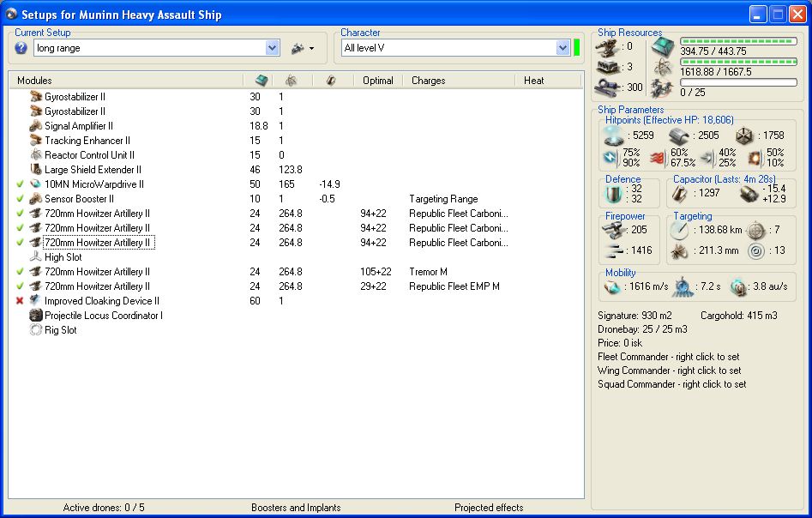Click the calibration icon showing 300
The width and height of the screenshot is (812, 518).
point(606,87)
